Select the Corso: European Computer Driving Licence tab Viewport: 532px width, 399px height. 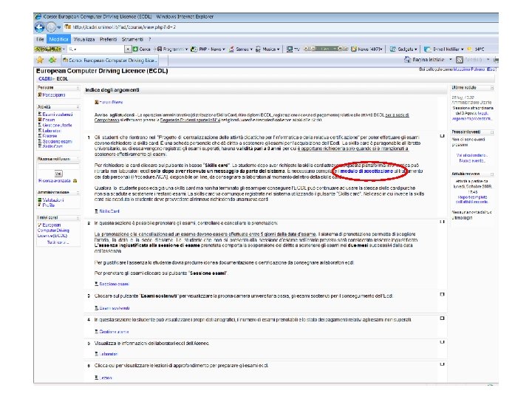(110, 60)
